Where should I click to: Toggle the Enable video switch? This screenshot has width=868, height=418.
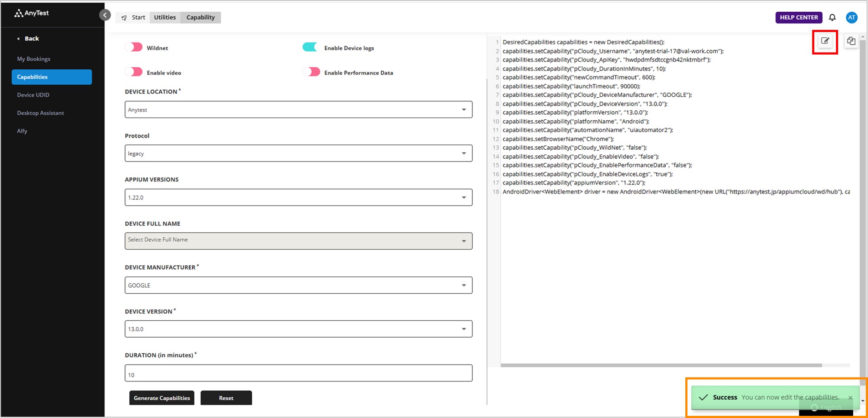(134, 72)
